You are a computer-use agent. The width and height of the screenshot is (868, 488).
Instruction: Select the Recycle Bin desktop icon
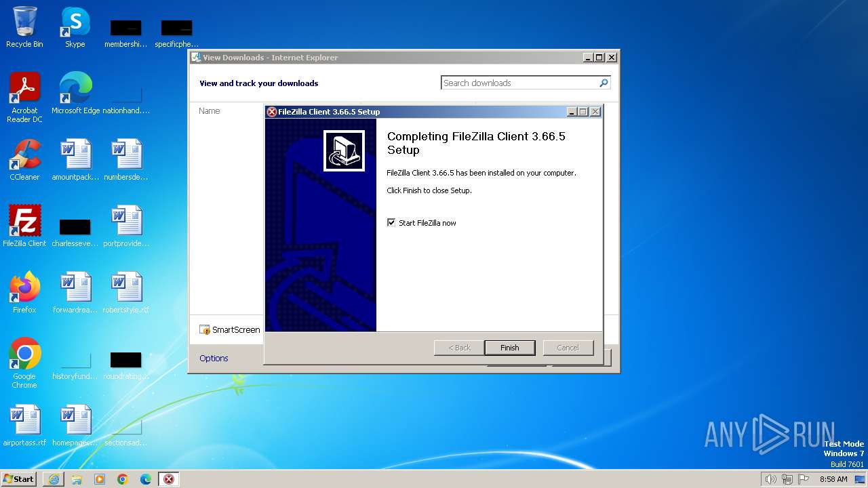24,27
